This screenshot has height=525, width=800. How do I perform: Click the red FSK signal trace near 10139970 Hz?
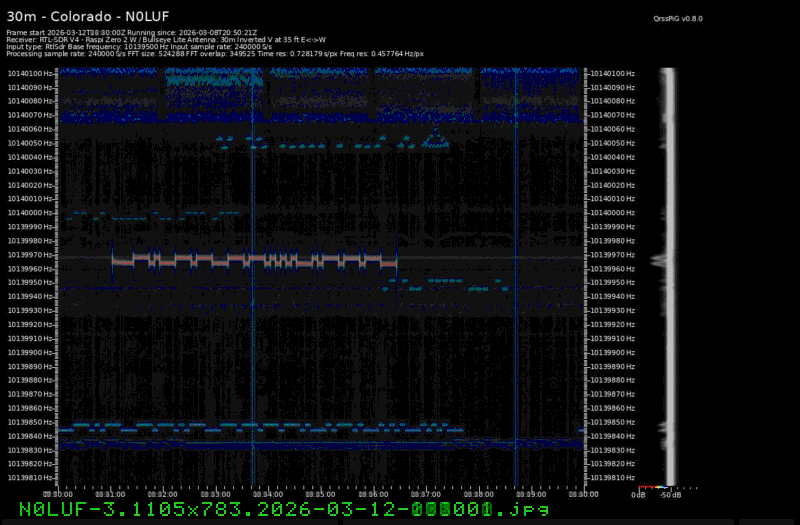pos(250,260)
